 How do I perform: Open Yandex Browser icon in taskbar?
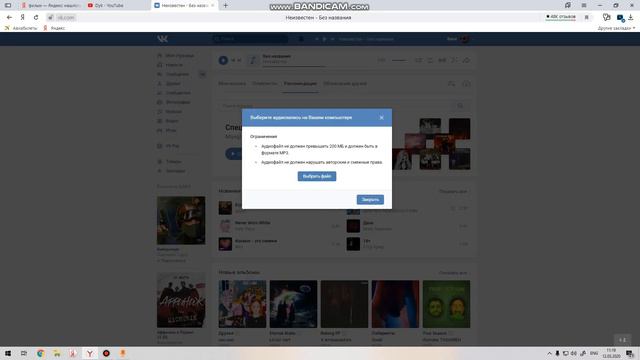pos(90,353)
